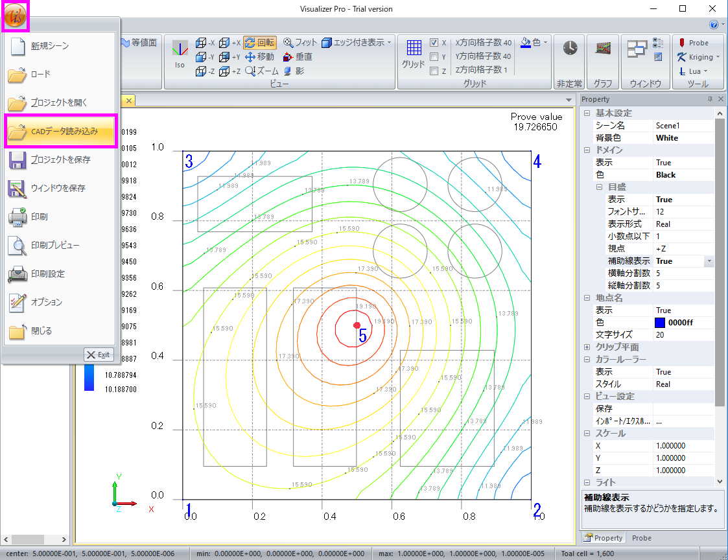The width and height of the screenshot is (728, 560).
Task: Click 印刷プレビュー menu entry
Action: tap(55, 246)
